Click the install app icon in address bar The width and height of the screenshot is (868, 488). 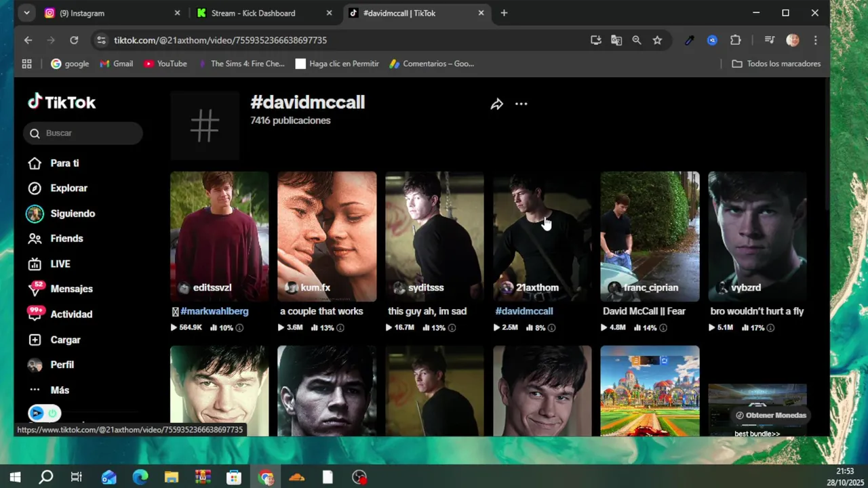[596, 40]
